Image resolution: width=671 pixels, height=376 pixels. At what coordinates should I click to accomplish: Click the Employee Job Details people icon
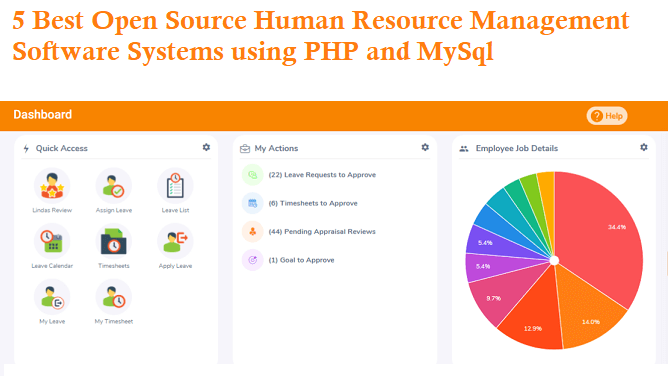(464, 149)
